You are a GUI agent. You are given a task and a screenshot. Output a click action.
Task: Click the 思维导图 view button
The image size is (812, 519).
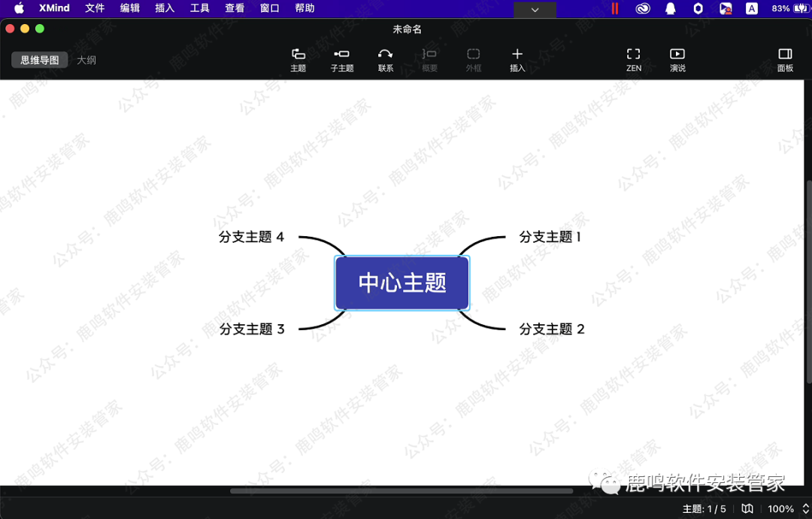(x=39, y=59)
